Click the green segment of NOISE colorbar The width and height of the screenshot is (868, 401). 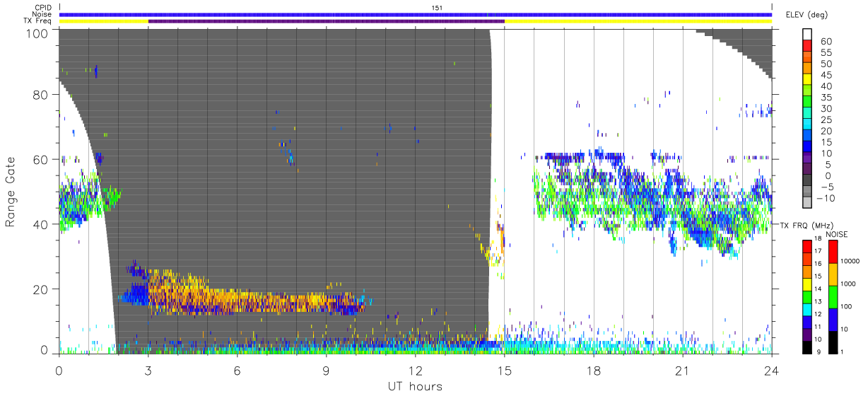pyautogui.click(x=832, y=296)
